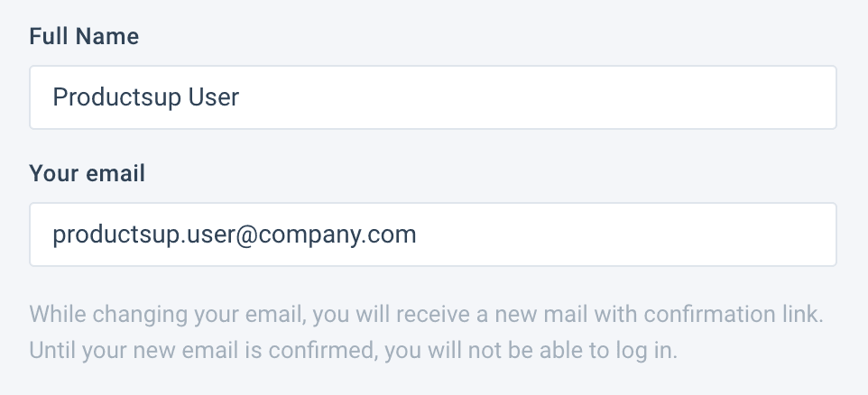Click the helper line starting with Until
The width and height of the screenshot is (868, 395).
[353, 349]
